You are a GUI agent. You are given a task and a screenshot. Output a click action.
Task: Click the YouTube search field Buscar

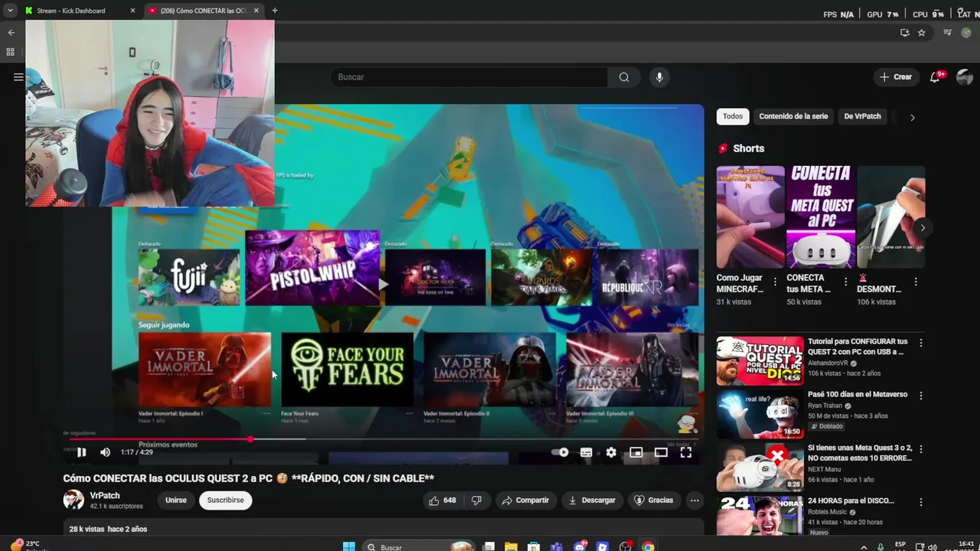469,77
